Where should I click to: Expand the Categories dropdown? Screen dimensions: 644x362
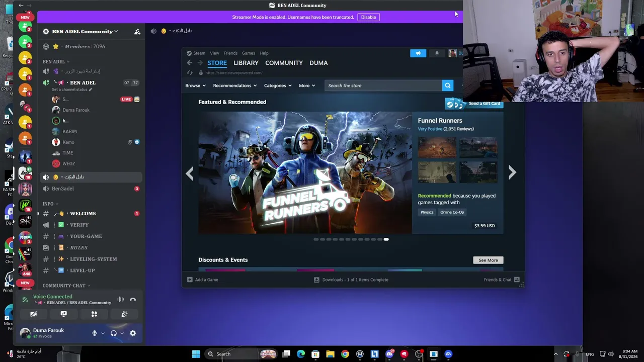click(x=278, y=85)
